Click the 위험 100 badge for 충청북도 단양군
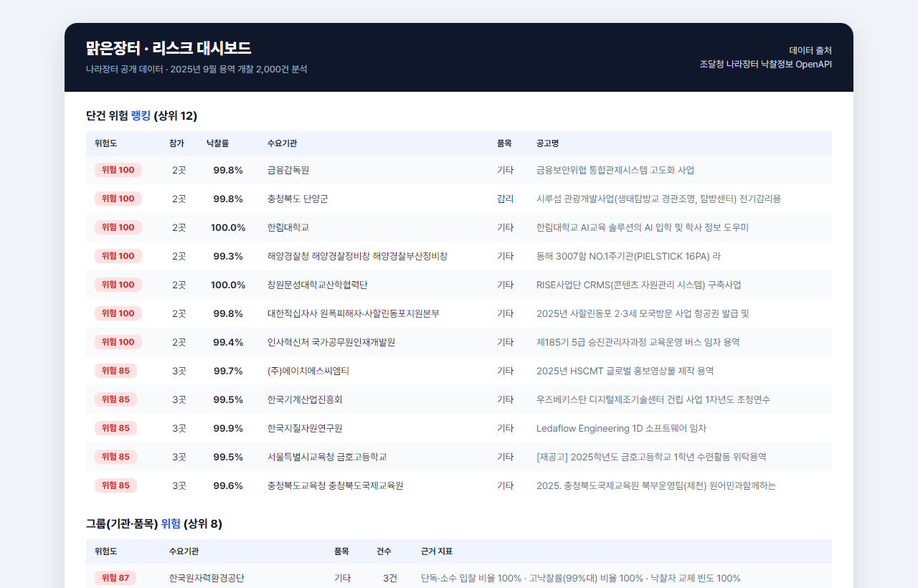This screenshot has width=918, height=588. [118, 199]
